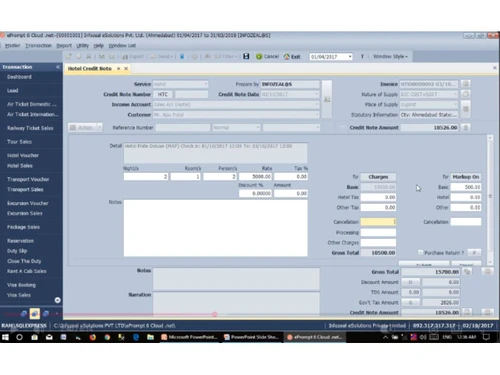Click the green Cancel toolbar button
The height and width of the screenshot is (375, 500).
(267, 56)
